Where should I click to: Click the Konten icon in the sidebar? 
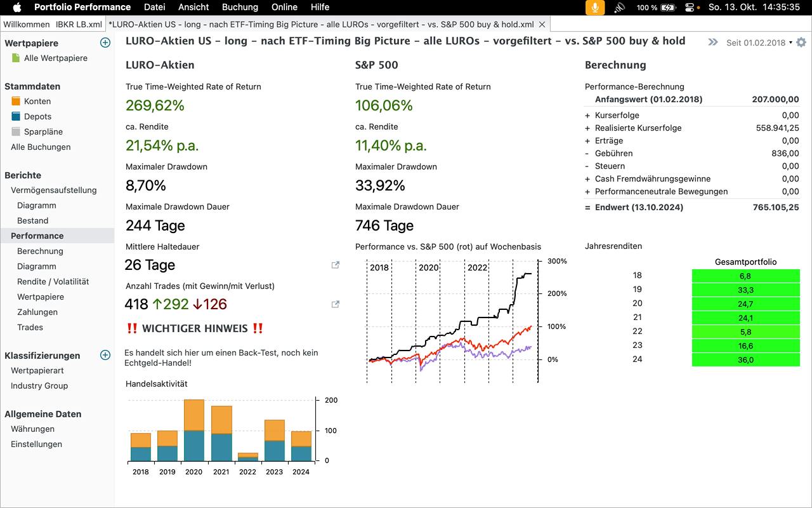pyautogui.click(x=16, y=102)
